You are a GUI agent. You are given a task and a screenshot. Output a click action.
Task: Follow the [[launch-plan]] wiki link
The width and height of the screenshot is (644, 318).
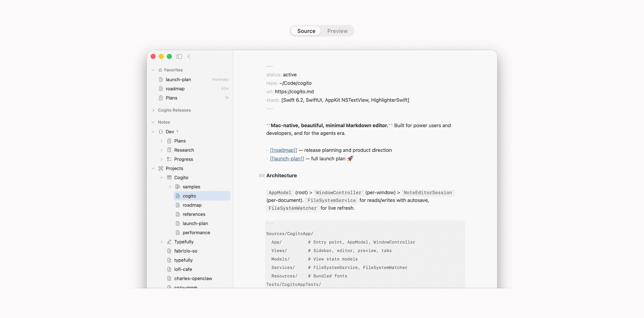[x=287, y=159]
